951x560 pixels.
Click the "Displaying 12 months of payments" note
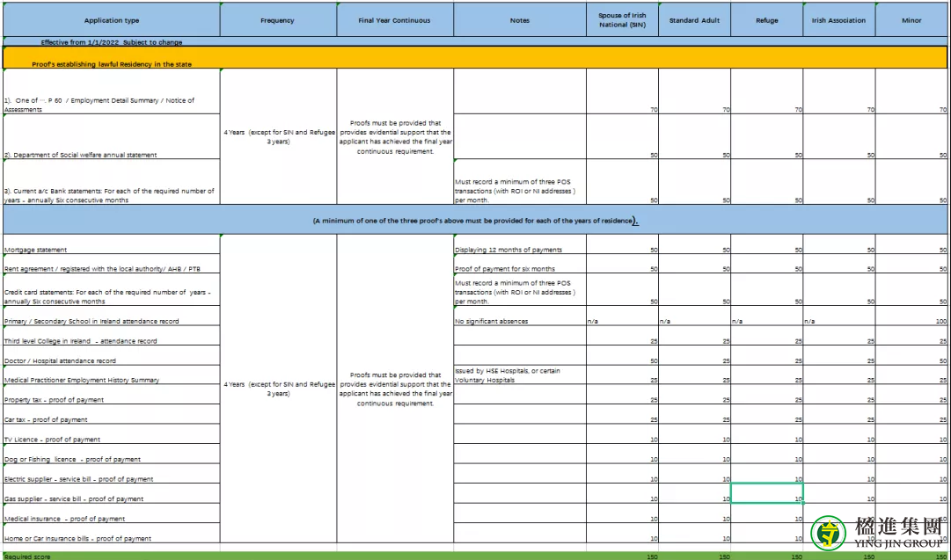pos(520,244)
